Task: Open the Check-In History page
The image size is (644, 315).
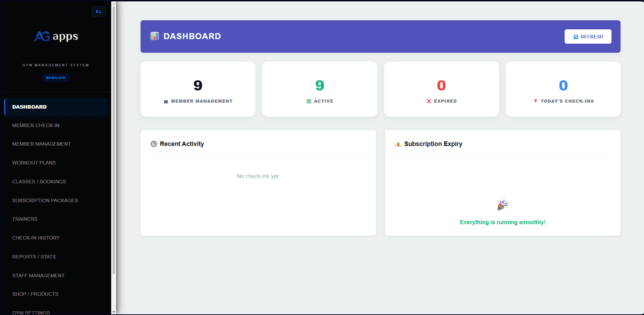Action: tap(36, 238)
